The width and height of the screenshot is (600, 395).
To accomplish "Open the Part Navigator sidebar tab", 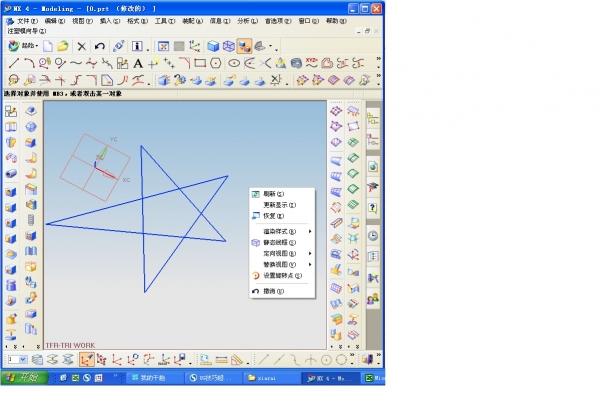I will 373,140.
